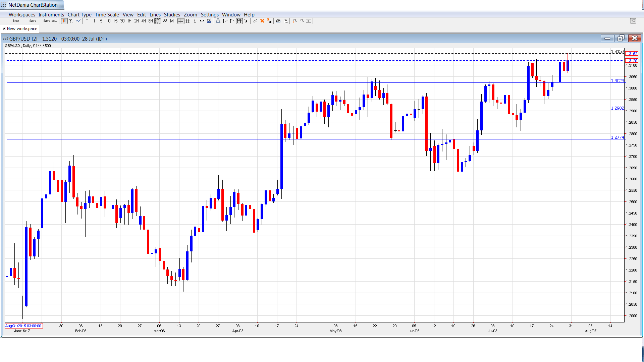The image size is (644, 362).
Task: Click the horizontal scroll arrows icon
Action: pos(202,21)
